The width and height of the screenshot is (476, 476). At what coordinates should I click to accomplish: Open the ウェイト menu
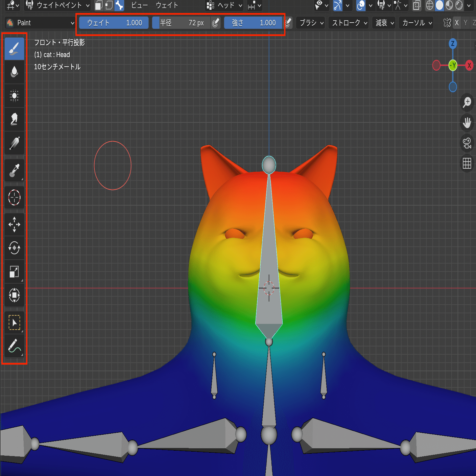[x=167, y=5]
